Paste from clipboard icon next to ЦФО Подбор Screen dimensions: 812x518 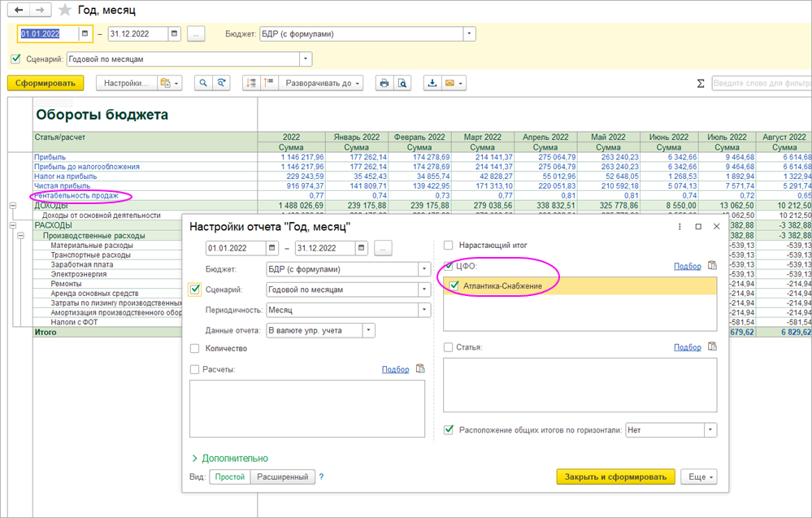[712, 265]
